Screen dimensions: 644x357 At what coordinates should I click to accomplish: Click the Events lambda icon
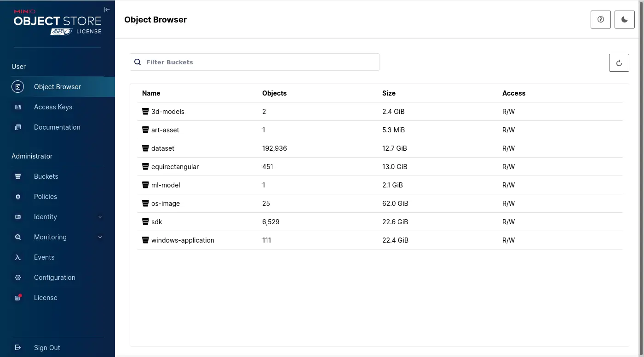[18, 257]
